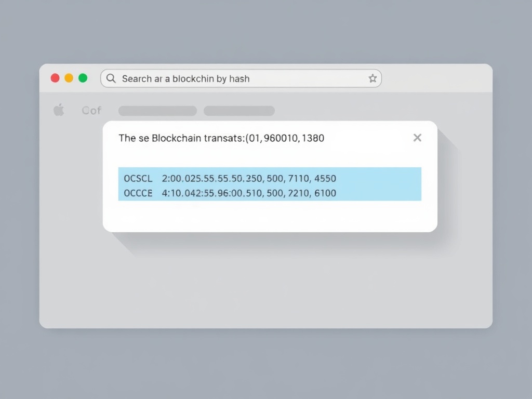Focus the blockchain hash search field
Screen dimensions: 532x399
coord(234,78)
